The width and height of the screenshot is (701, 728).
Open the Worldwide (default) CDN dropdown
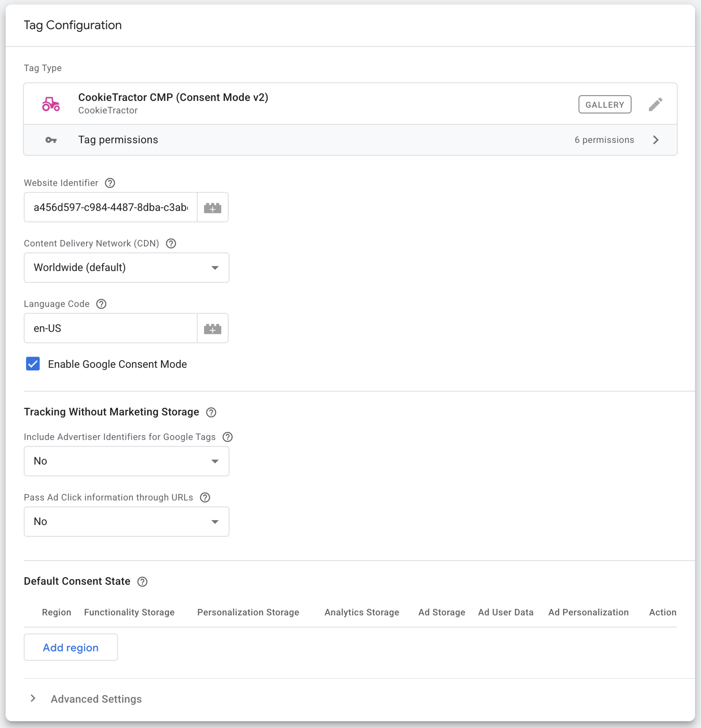click(126, 268)
